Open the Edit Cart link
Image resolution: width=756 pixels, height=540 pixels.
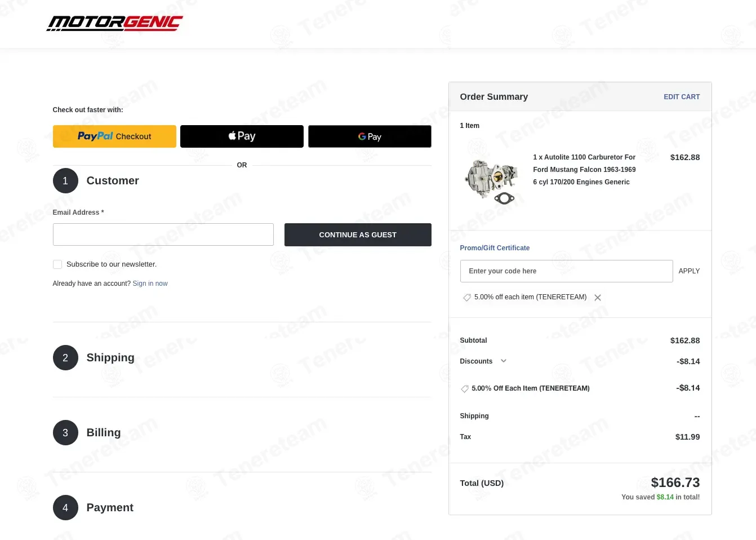point(682,97)
